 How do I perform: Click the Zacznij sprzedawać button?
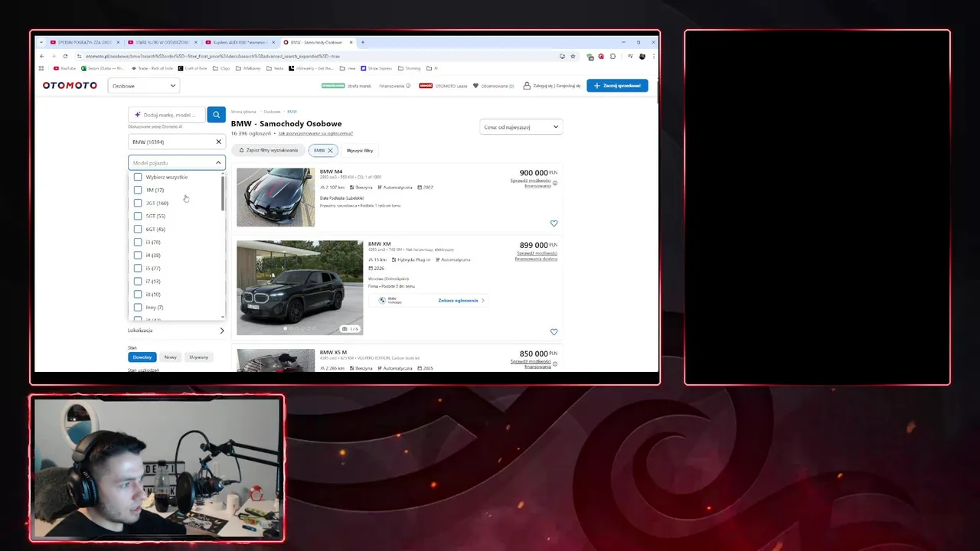point(617,86)
